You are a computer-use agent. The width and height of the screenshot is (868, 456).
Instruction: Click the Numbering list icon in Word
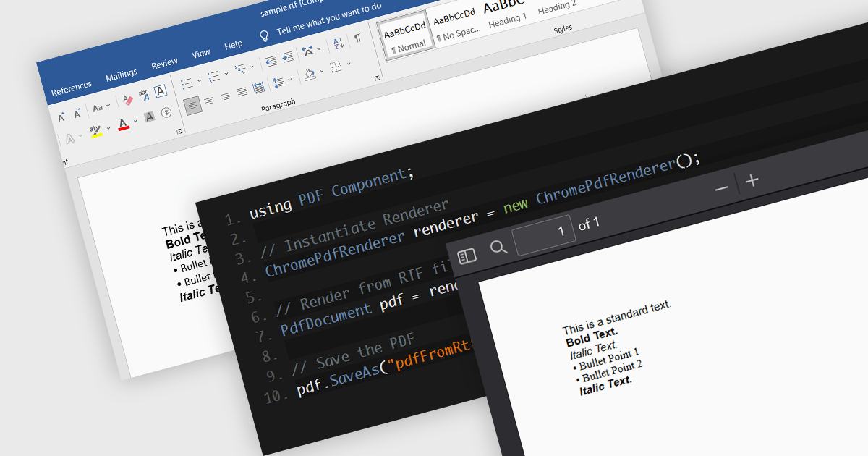tap(214, 77)
